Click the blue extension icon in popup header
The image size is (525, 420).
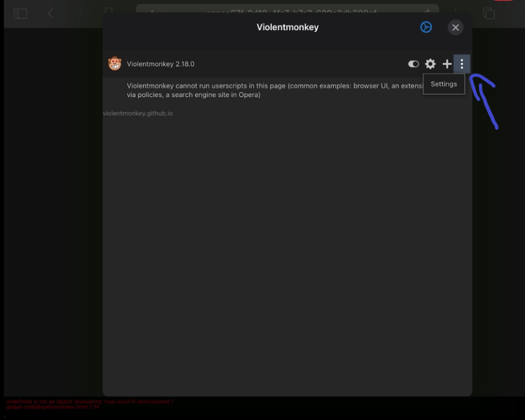pos(426,27)
